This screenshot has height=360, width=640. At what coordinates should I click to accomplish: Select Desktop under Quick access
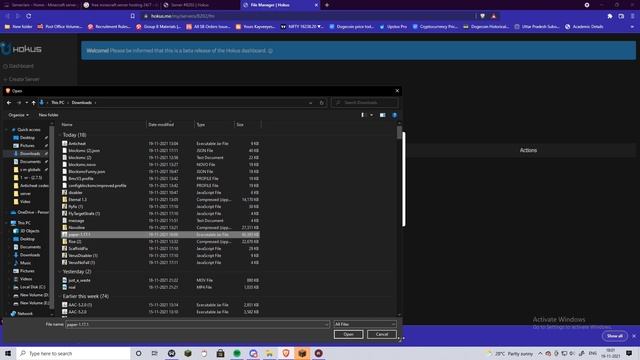[x=27, y=138]
